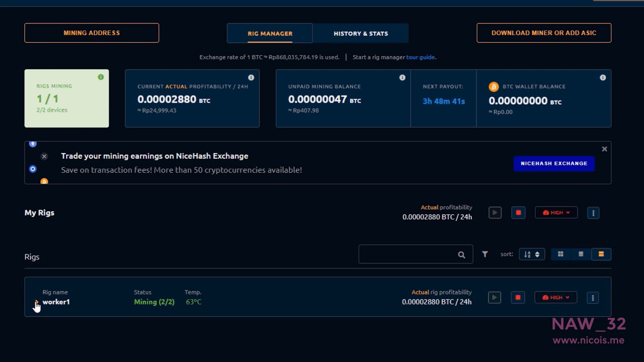Click info icon on Current Actual Profitability card
The height and width of the screenshot is (362, 644).
[x=251, y=77]
